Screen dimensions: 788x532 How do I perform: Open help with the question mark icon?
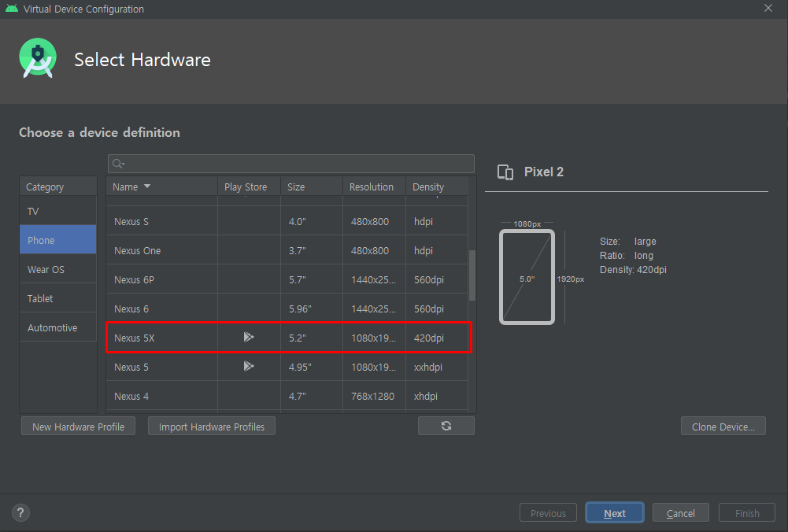point(20,513)
